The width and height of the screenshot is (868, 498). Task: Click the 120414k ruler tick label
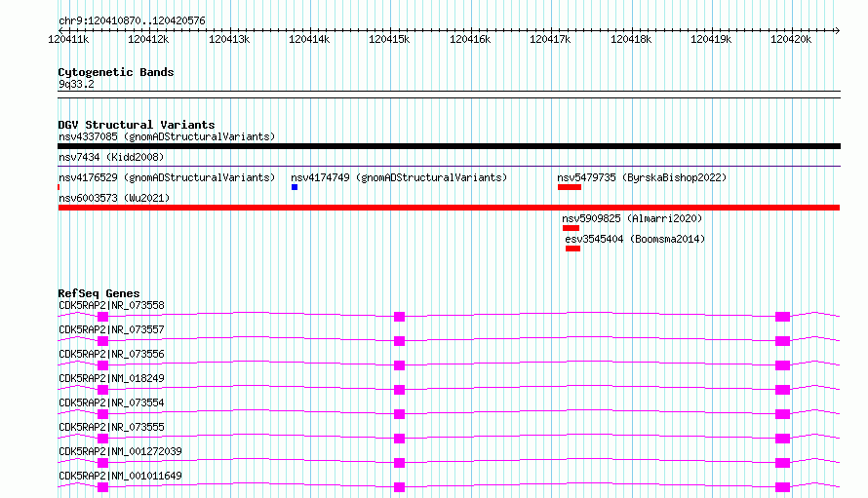[x=309, y=39]
